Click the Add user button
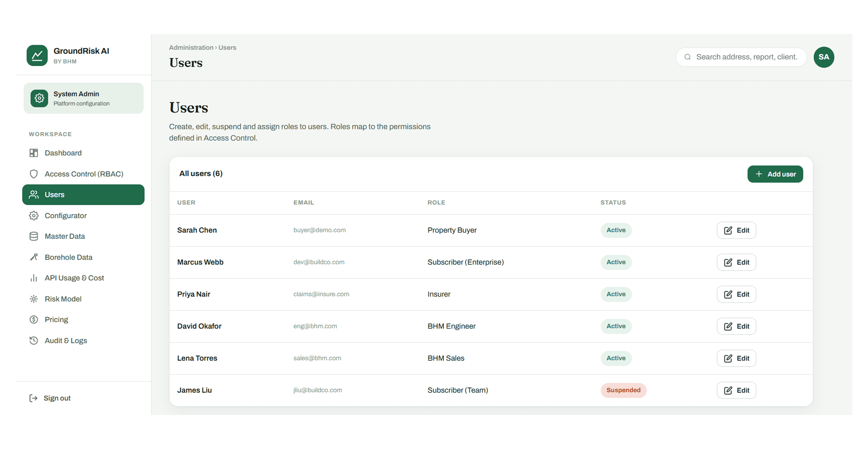Screen dimensions: 868x449 tap(775, 174)
